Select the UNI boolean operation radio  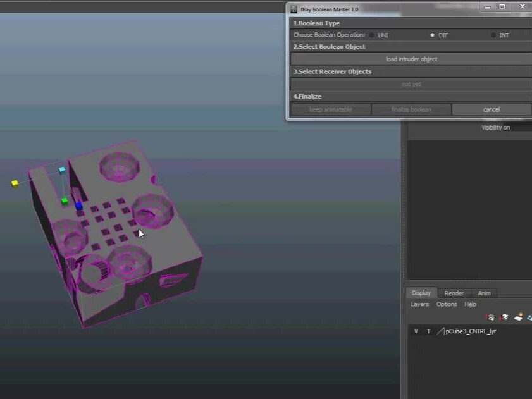(372, 35)
